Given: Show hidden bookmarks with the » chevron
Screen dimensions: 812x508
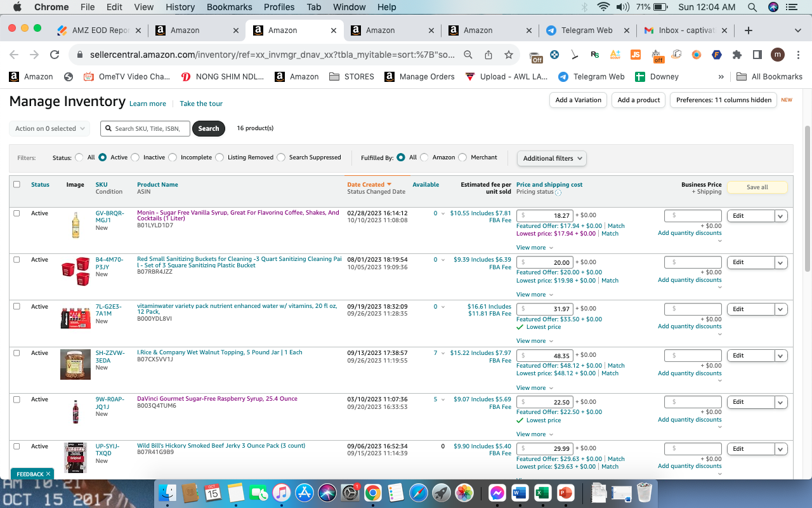Looking at the screenshot, I should (721, 76).
